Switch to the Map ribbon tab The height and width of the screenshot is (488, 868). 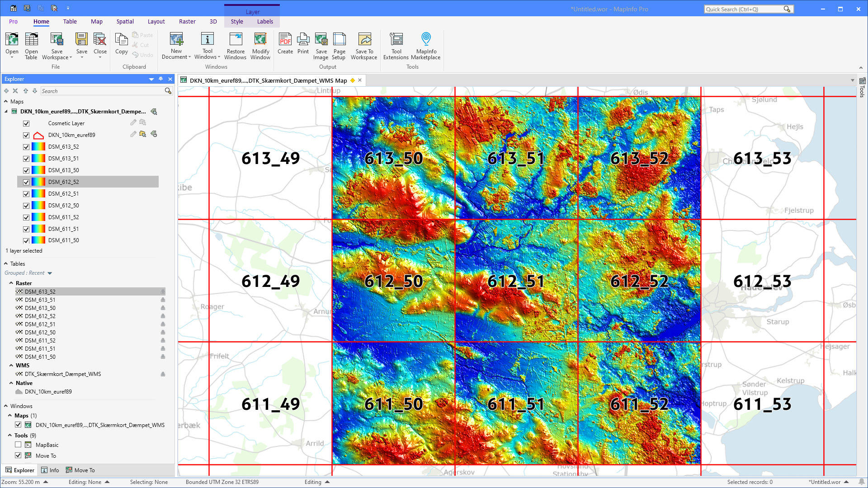(97, 21)
